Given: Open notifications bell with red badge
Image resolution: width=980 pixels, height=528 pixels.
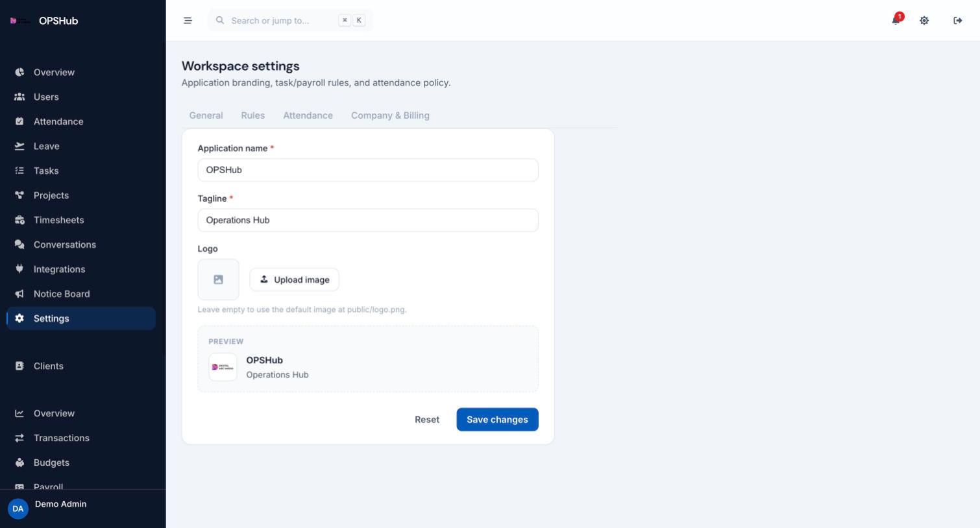Looking at the screenshot, I should click(x=896, y=19).
